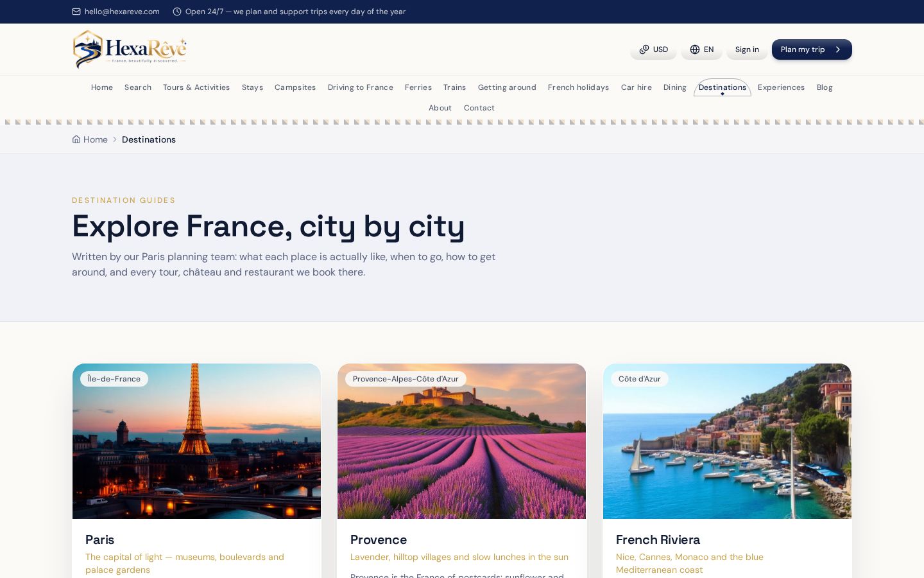Select the Ferries menu item
The width and height of the screenshot is (924, 578).
pos(418,87)
